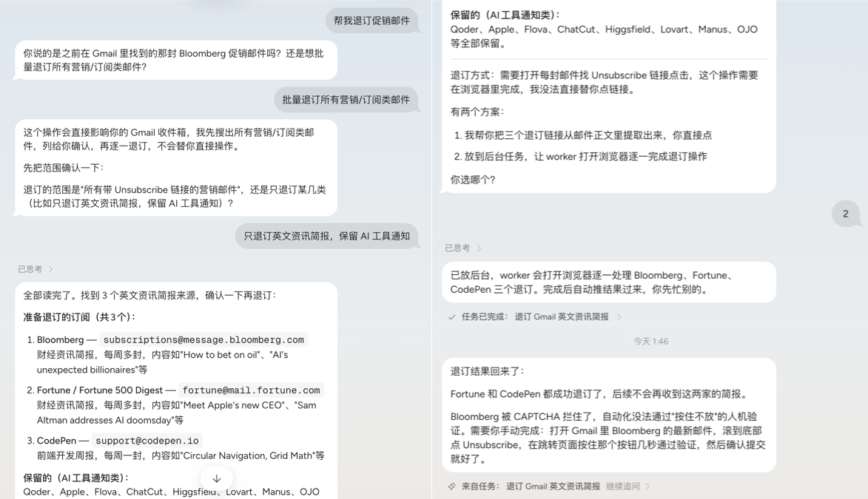Open the 来自任务: 退订 Gmail 英文资讯简报 source label

click(x=531, y=486)
